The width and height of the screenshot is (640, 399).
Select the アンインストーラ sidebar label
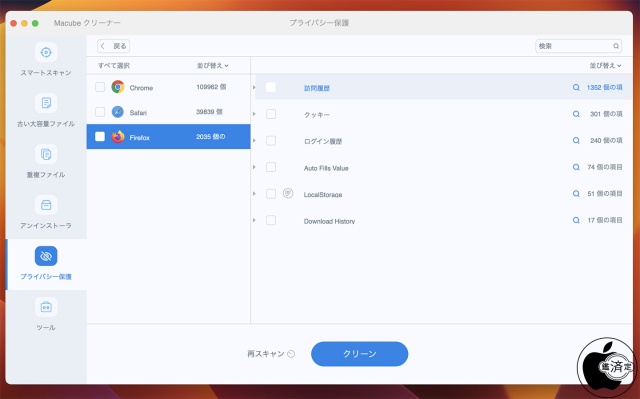46,226
